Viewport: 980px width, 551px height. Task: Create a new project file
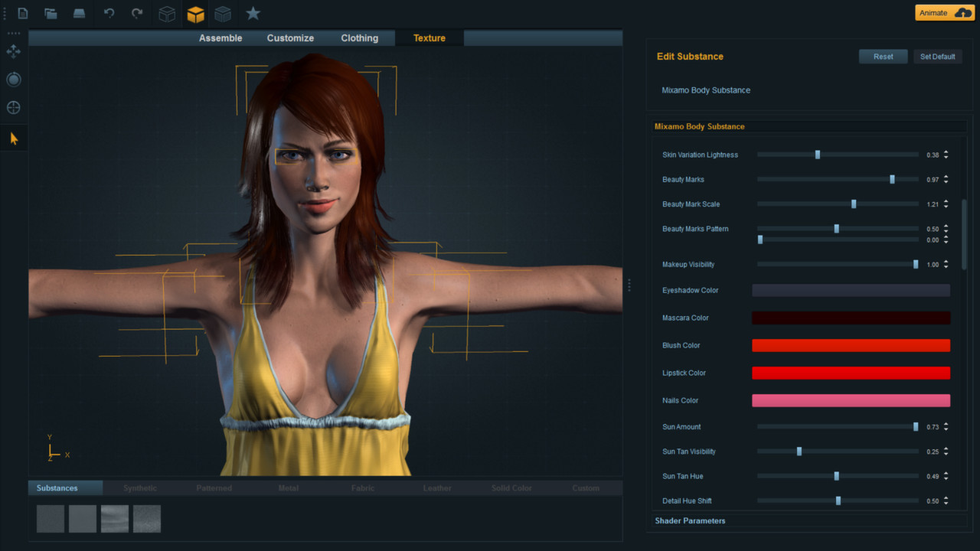[x=22, y=13]
